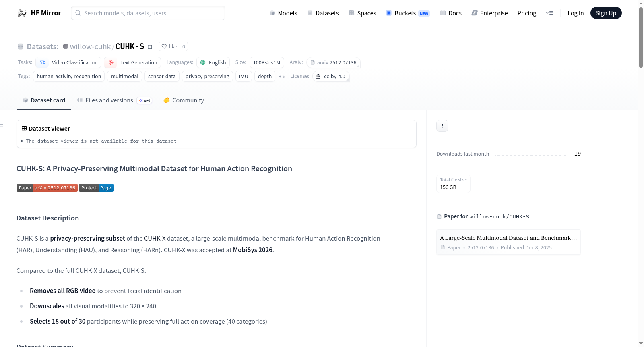Click the '156 GB' total file size value
Screen dimensions: 644x347
(x=448, y=187)
